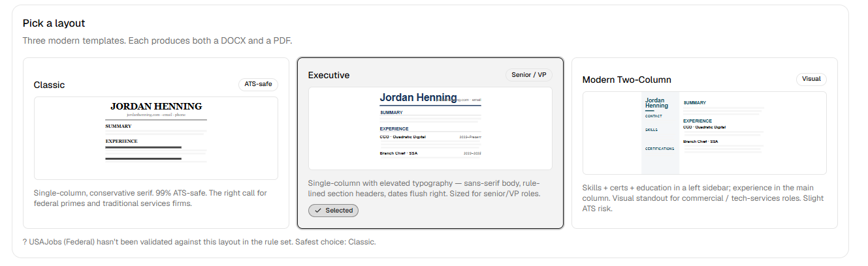868x266 pixels.
Task: Click the Senior / VP badge
Action: point(529,75)
